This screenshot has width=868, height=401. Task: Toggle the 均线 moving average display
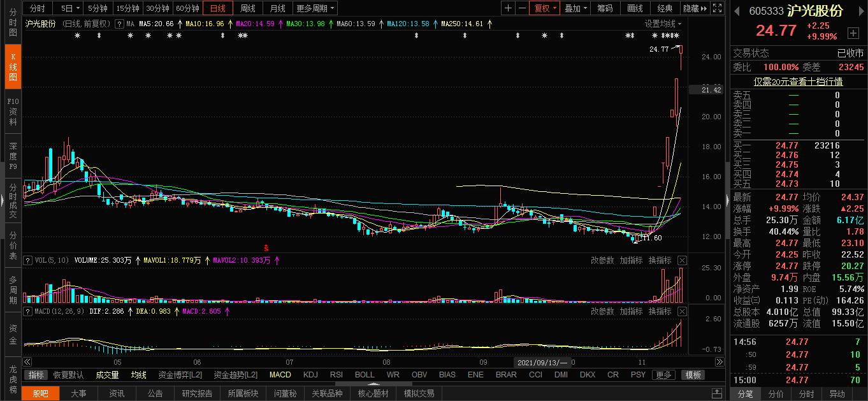[138, 375]
